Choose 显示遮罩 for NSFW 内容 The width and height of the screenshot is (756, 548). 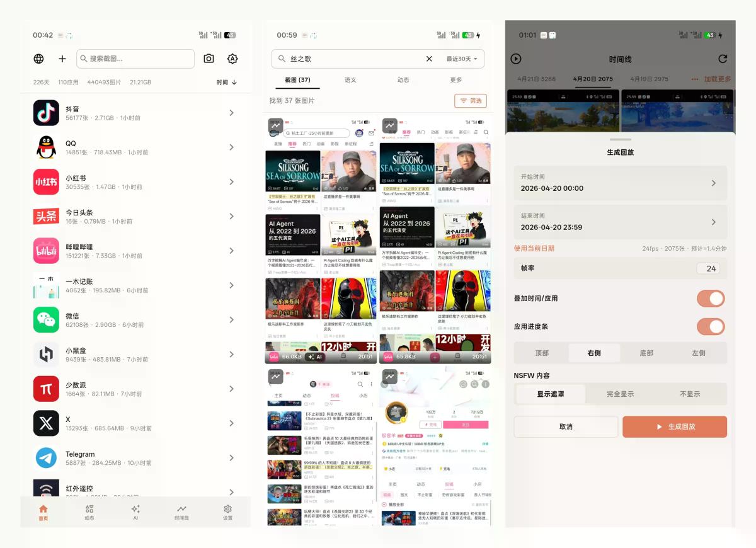[x=551, y=394]
